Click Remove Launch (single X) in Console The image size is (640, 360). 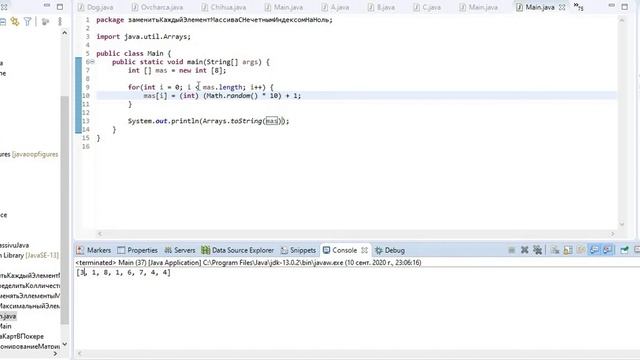524,250
